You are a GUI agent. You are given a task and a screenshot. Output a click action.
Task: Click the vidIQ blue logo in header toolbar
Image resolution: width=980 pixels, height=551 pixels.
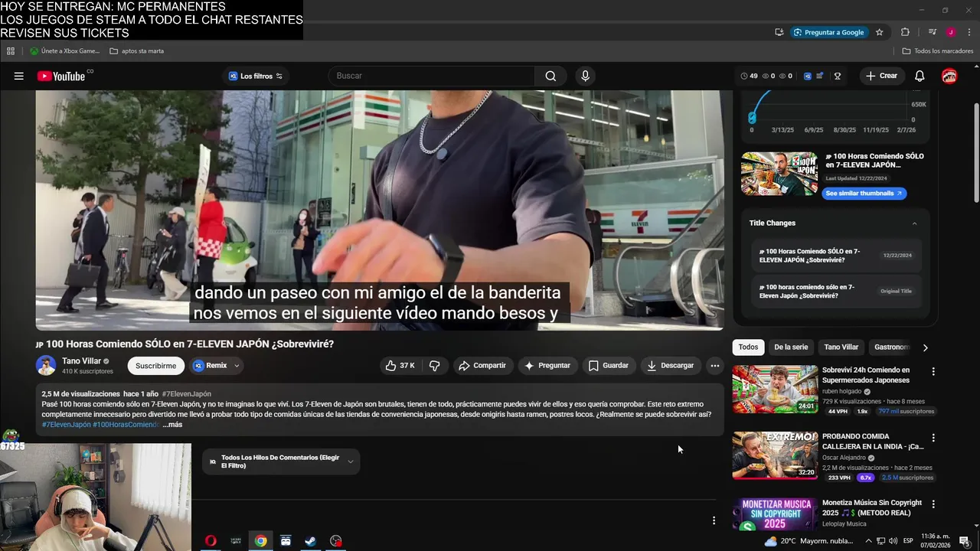coord(808,76)
